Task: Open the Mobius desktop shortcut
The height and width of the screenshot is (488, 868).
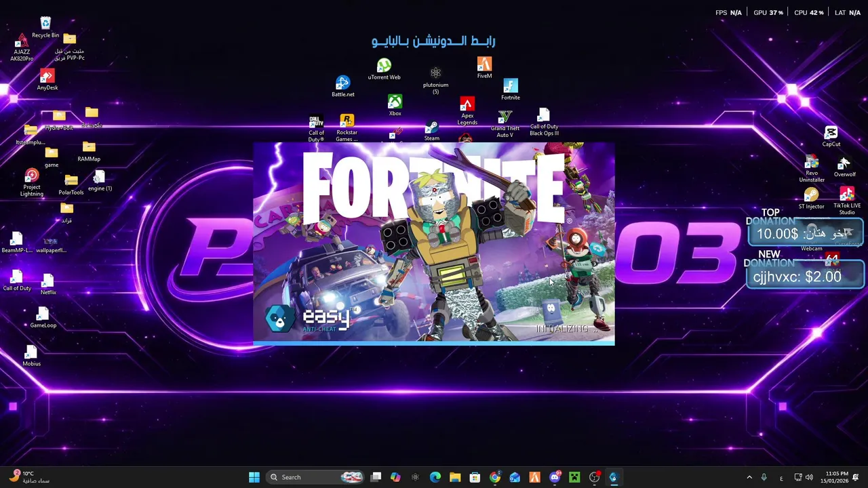Action: [x=31, y=356]
